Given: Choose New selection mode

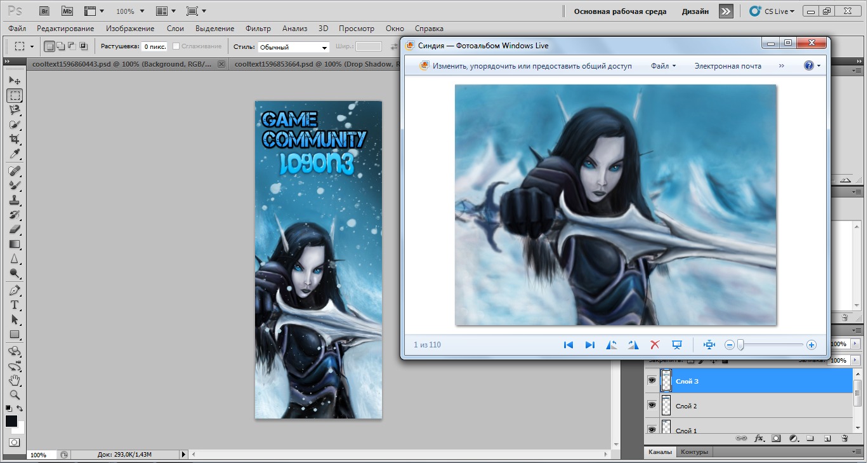Looking at the screenshot, I should 49,46.
